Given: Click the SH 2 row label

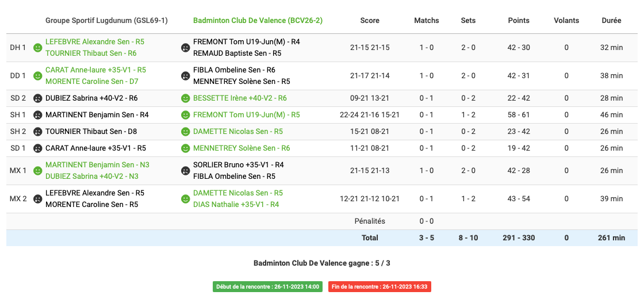Looking at the screenshot, I should tap(18, 132).
